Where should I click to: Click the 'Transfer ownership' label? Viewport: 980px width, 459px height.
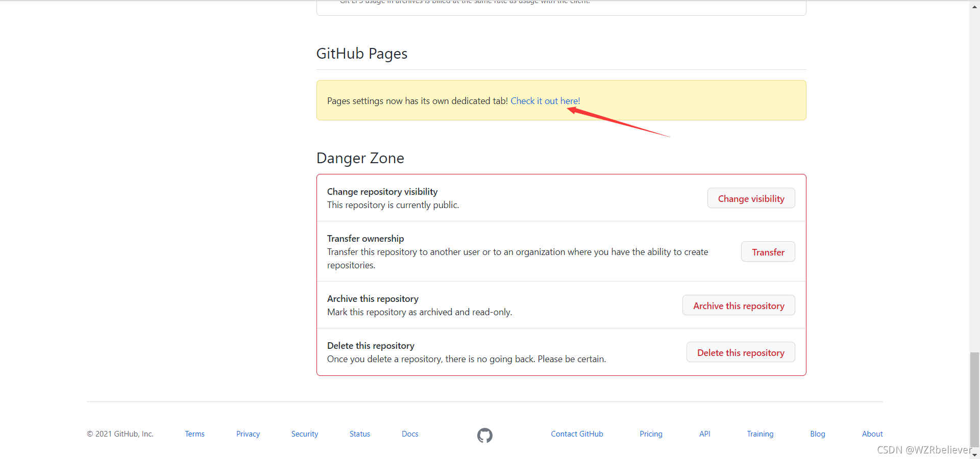click(365, 239)
